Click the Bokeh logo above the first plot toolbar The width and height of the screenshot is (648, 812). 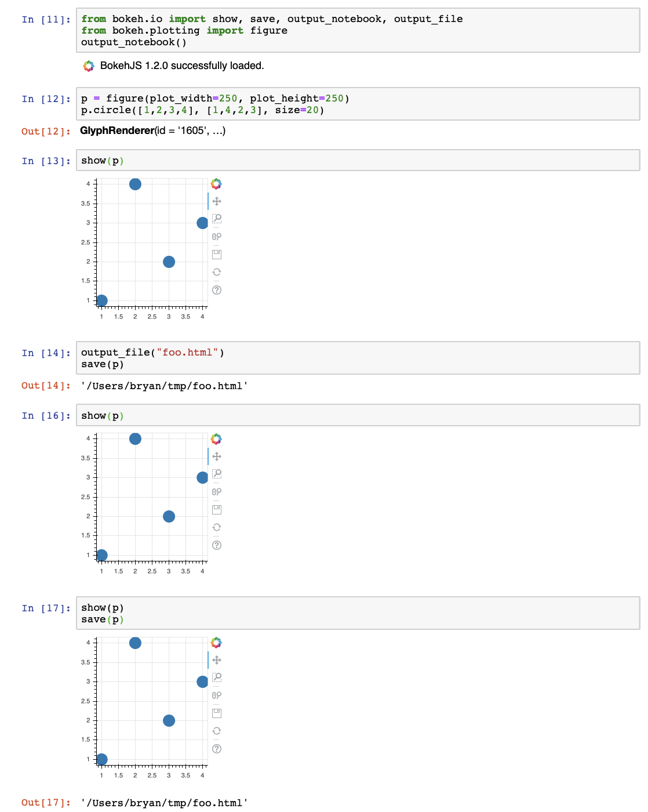click(x=217, y=184)
